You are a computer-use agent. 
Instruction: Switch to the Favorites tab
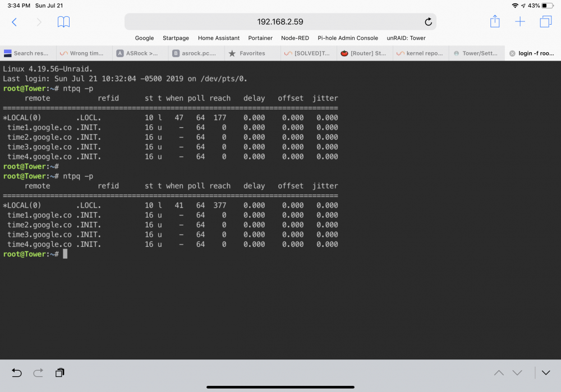pyautogui.click(x=252, y=53)
